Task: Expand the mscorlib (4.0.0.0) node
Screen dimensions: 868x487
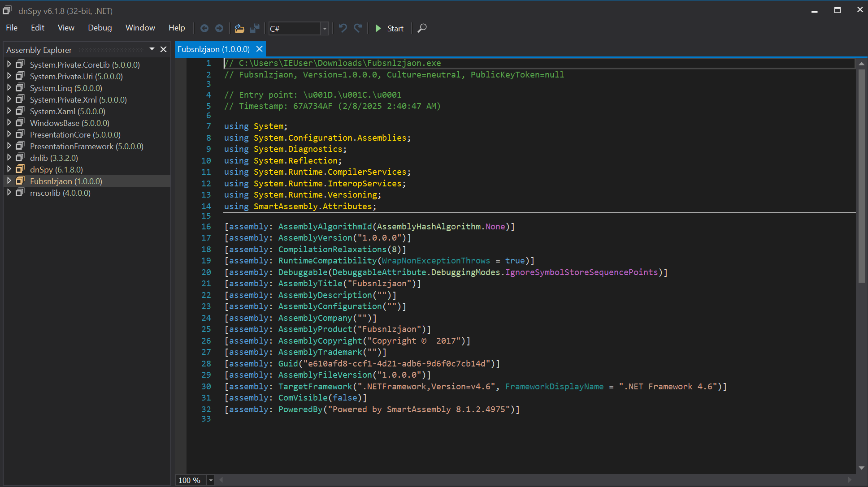Action: (9, 192)
